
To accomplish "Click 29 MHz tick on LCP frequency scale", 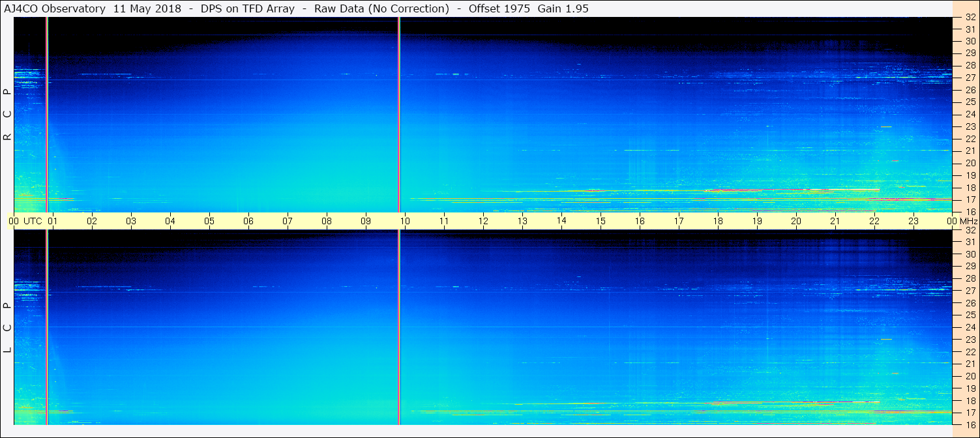I will coord(970,266).
